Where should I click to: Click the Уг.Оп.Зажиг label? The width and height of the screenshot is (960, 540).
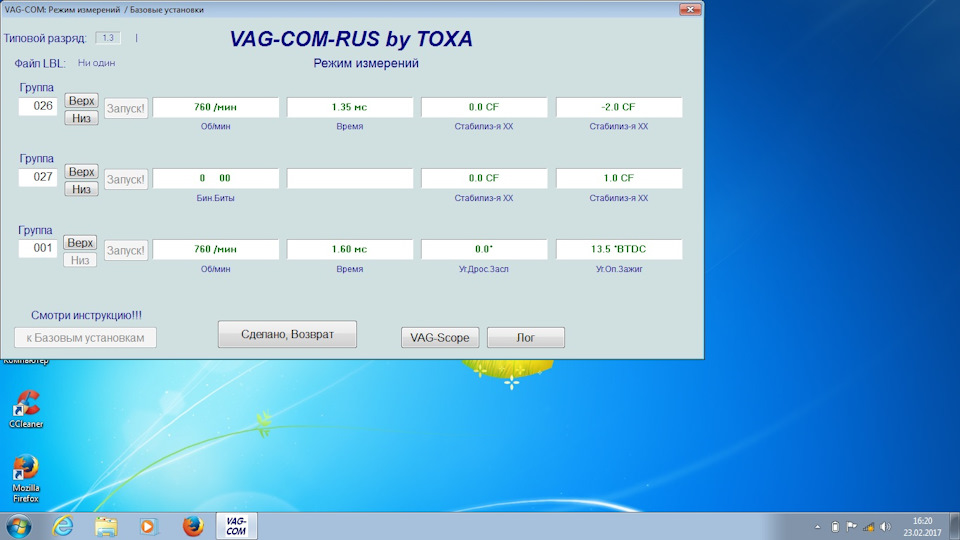click(x=619, y=269)
